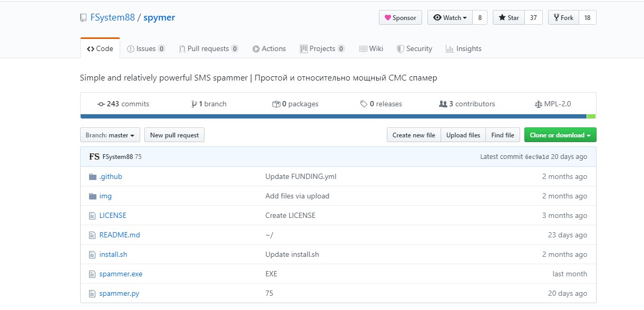Click the FS avatar of FSystem88

click(94, 157)
